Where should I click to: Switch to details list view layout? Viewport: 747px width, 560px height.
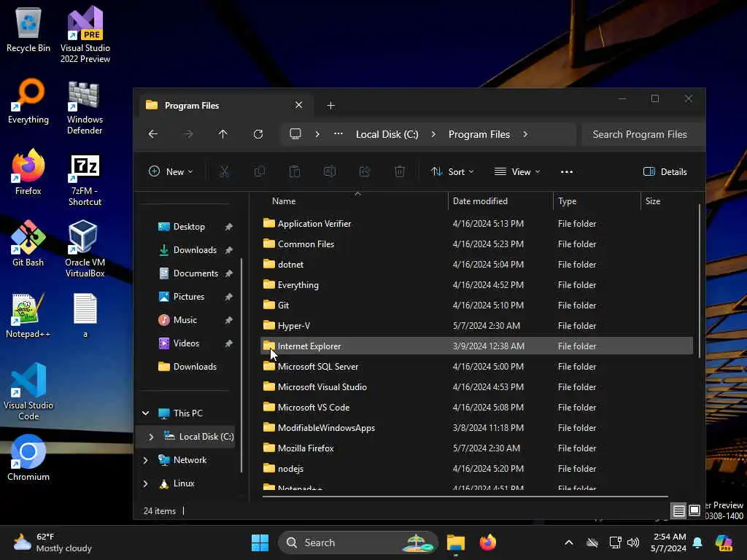[x=678, y=511]
